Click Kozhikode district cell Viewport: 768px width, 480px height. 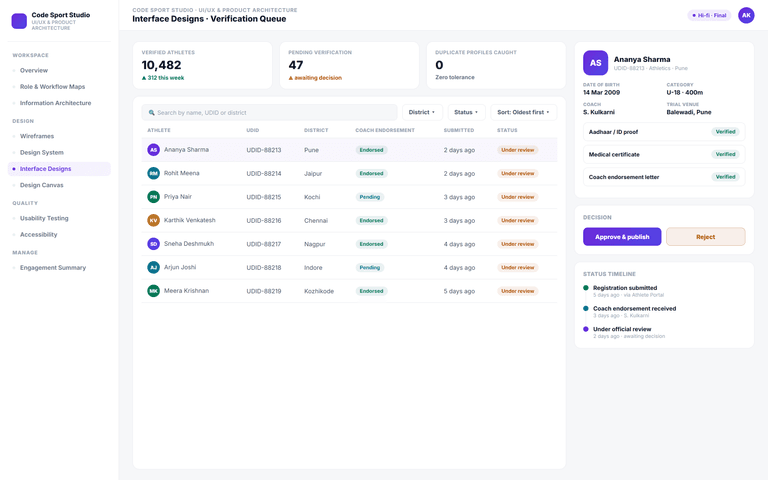(319, 291)
